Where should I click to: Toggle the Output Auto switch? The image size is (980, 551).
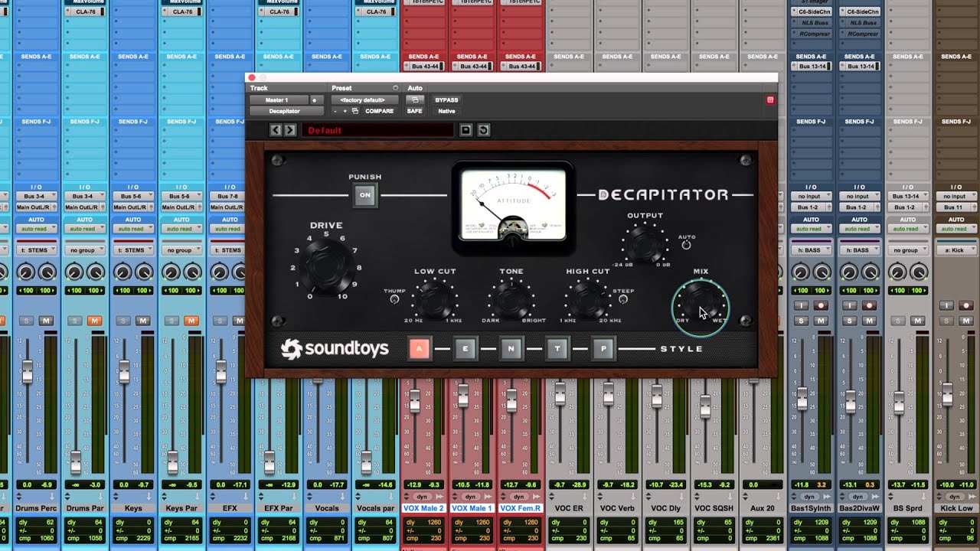686,245
